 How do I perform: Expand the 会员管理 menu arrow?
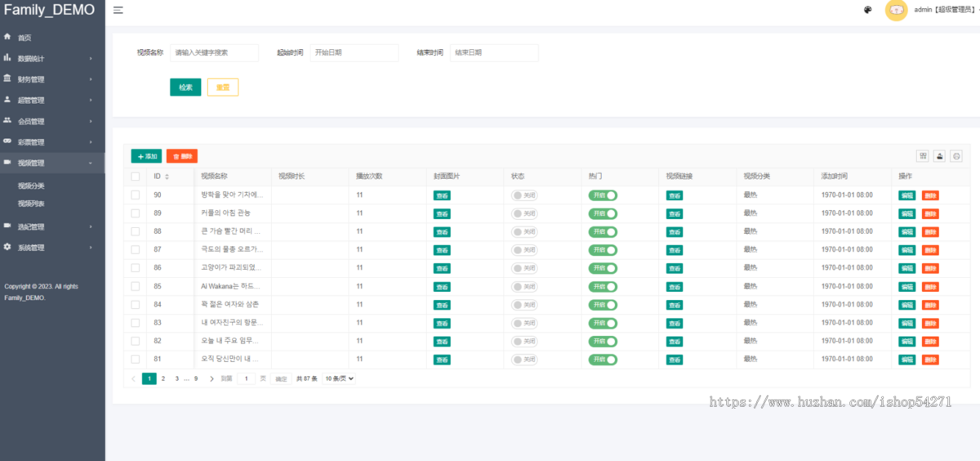[91, 122]
